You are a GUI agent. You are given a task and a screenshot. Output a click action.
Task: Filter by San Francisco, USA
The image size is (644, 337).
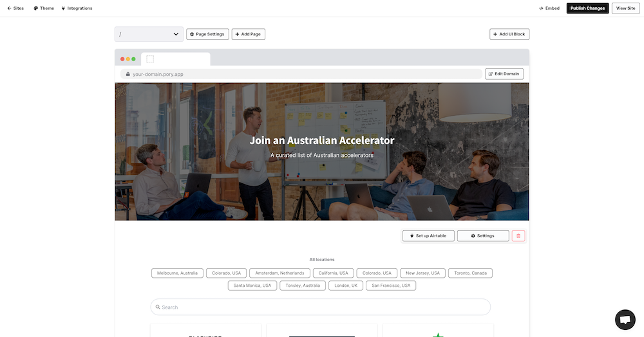click(x=391, y=286)
